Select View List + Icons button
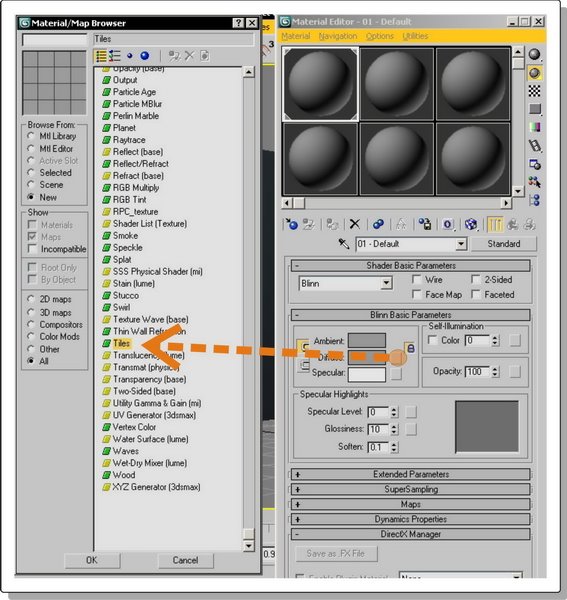The image size is (567, 600). (114, 56)
